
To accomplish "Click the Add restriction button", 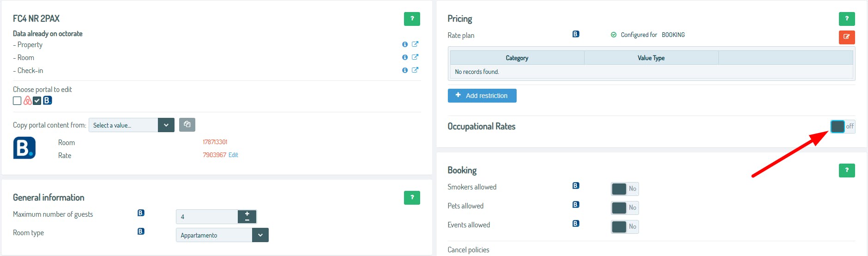I will [482, 96].
